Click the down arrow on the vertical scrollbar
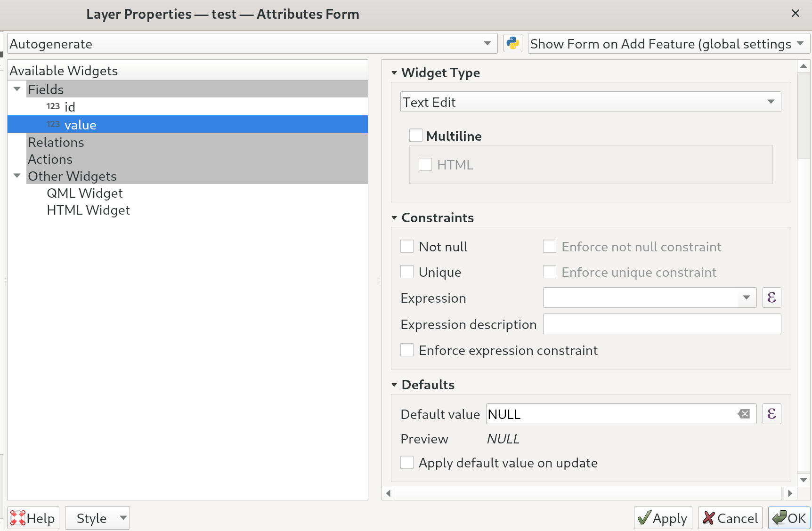Screen dimensions: 812x531 pyautogui.click(x=803, y=480)
